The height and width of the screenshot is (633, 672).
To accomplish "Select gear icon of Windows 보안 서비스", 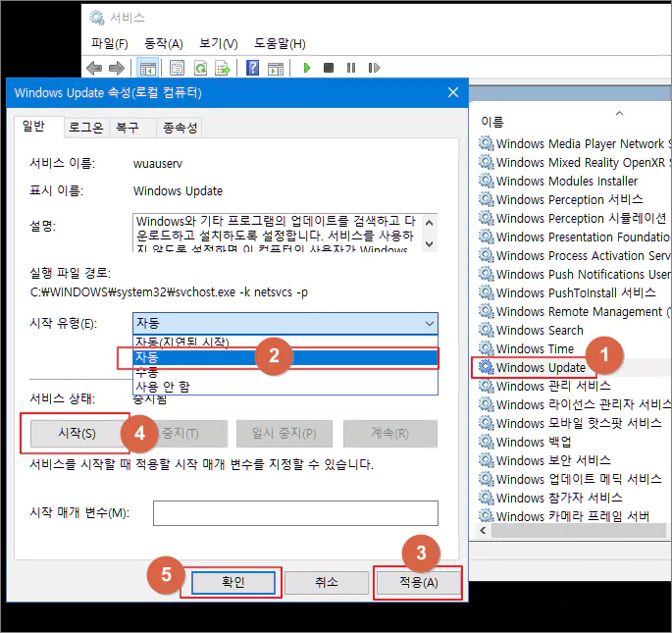I will tap(486, 460).
